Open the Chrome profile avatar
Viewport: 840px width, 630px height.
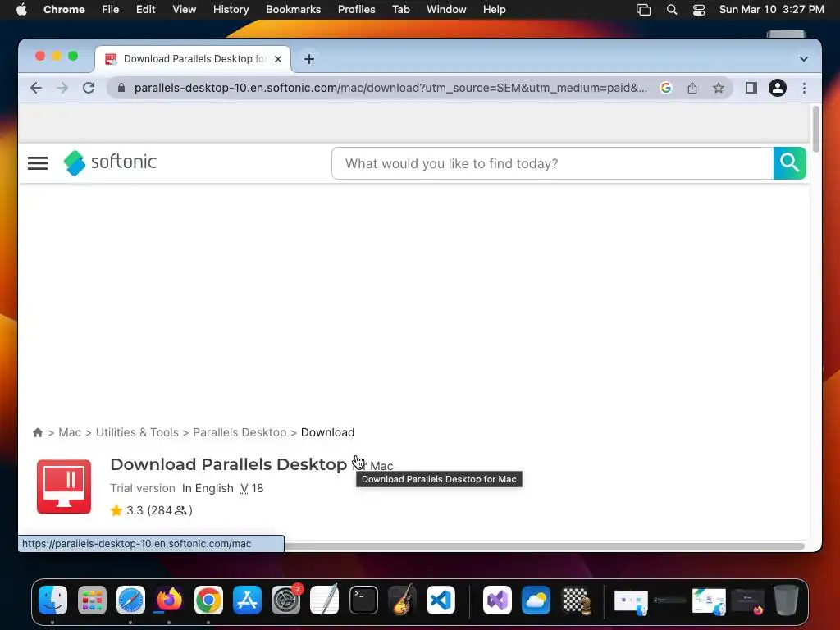778,88
